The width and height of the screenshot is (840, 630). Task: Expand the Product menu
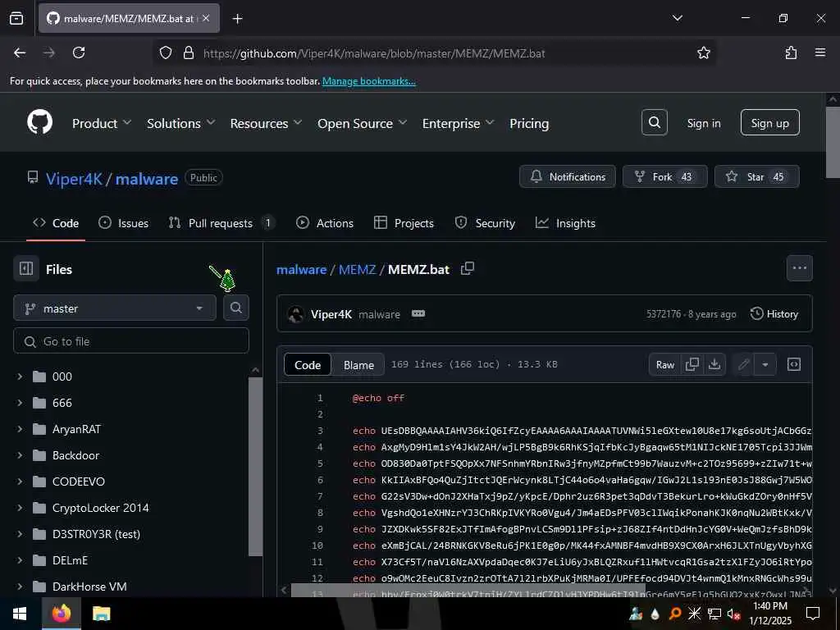point(102,123)
